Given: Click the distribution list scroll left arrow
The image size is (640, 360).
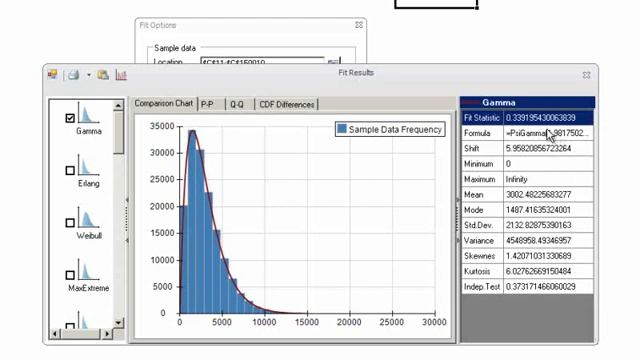Looking at the screenshot, I should (x=55, y=334).
